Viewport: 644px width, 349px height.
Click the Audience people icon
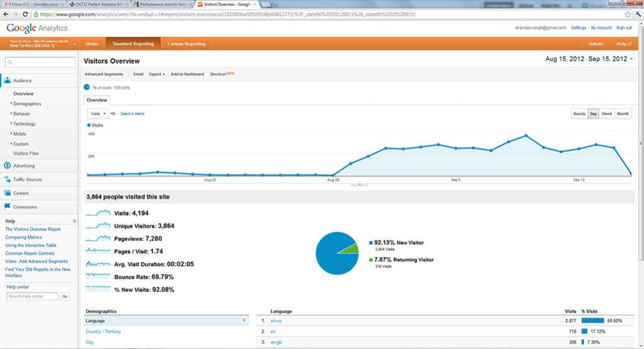[x=7, y=81]
